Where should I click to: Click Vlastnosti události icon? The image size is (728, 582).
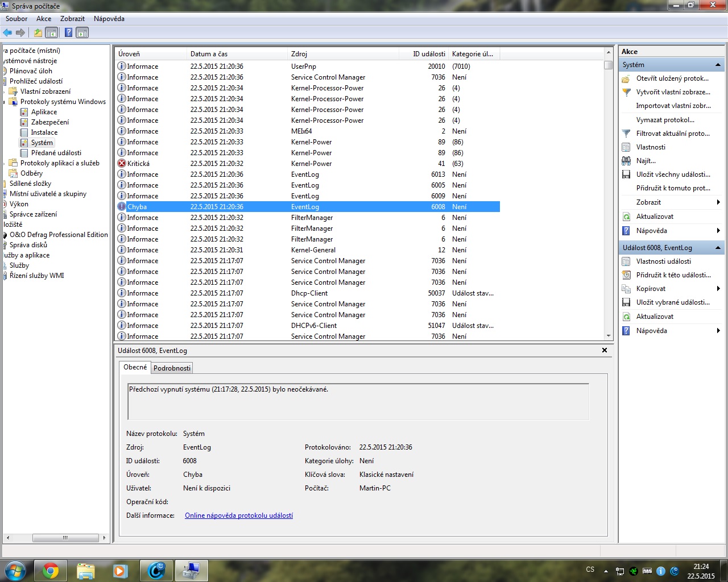click(626, 261)
